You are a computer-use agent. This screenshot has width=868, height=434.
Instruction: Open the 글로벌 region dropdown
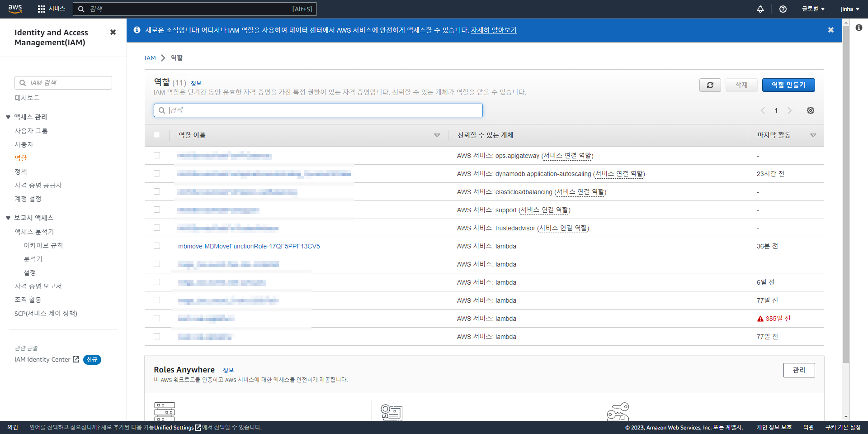click(x=813, y=9)
